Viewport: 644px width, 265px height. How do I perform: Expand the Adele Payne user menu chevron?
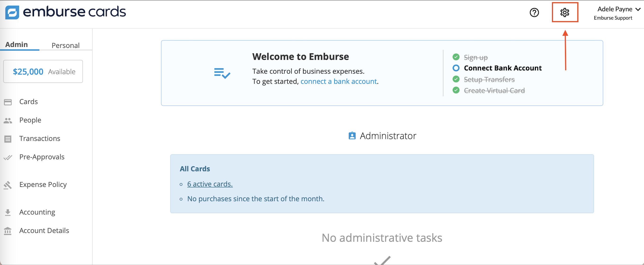638,9
